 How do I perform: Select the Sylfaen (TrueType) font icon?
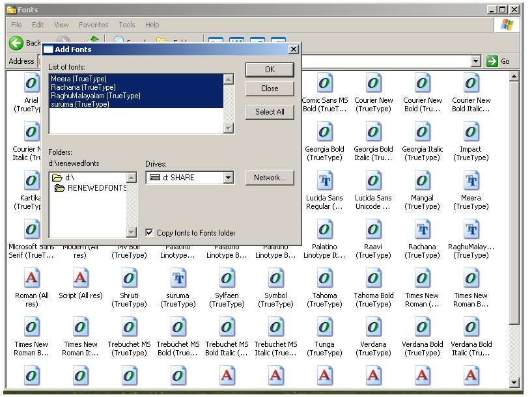(227, 279)
